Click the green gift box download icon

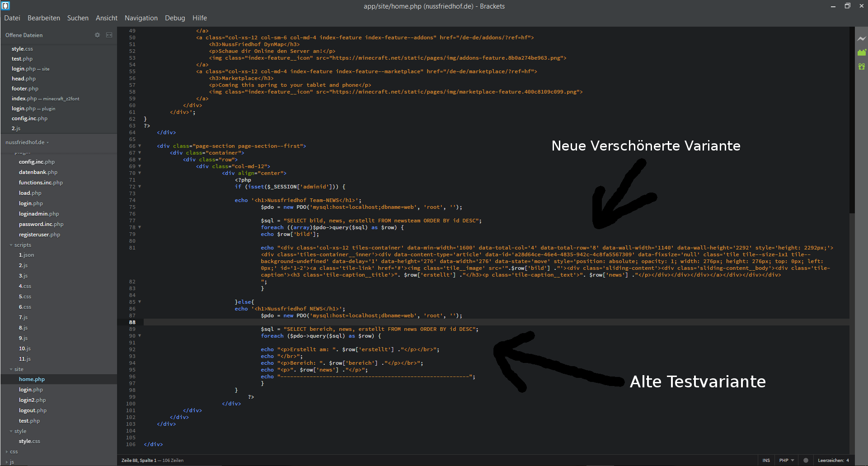tap(862, 66)
